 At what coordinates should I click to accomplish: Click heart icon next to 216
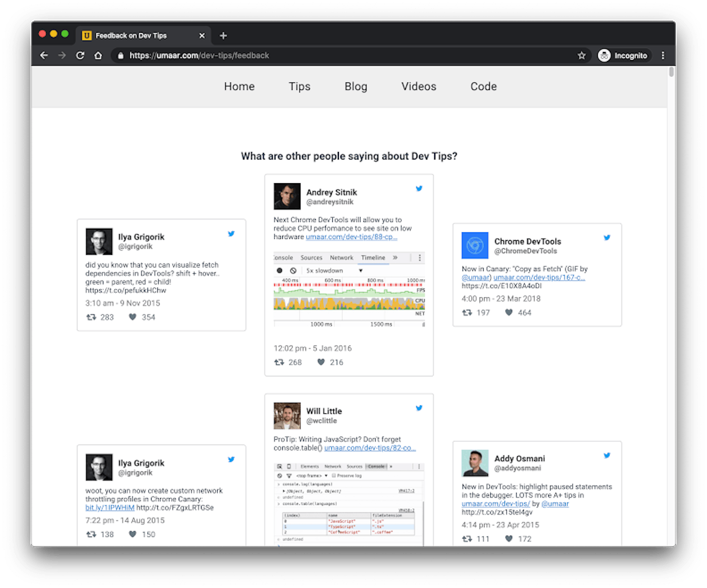coord(321,362)
